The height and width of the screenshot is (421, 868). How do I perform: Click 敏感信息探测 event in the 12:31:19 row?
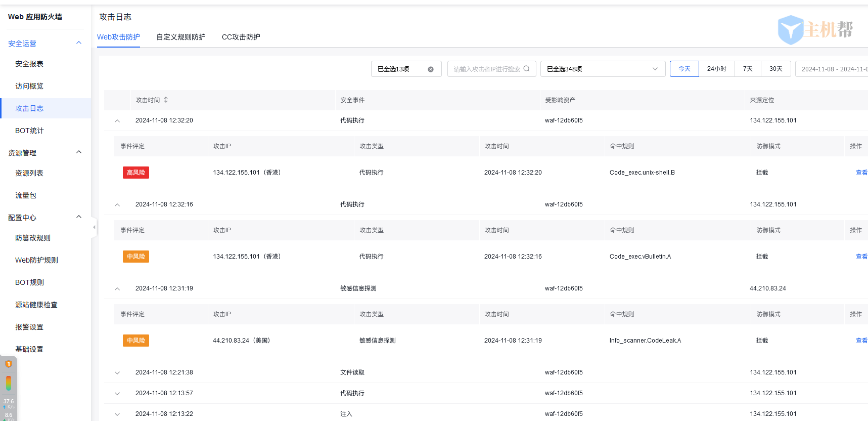pos(358,288)
